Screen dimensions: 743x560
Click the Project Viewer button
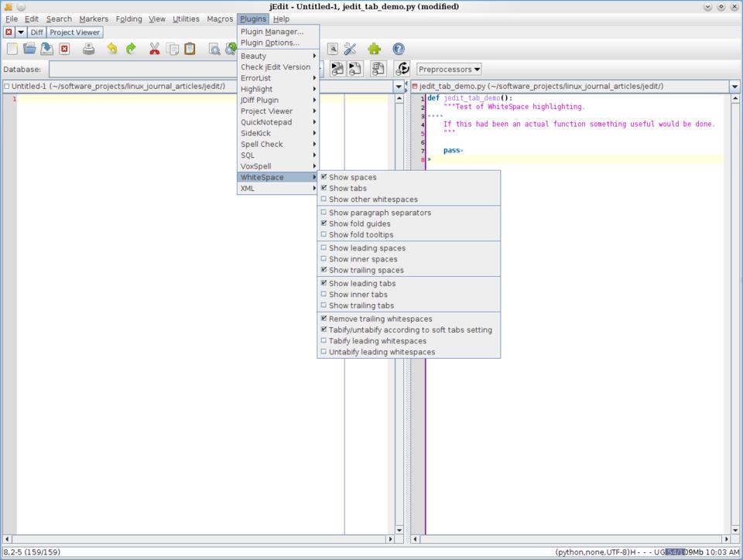(75, 32)
